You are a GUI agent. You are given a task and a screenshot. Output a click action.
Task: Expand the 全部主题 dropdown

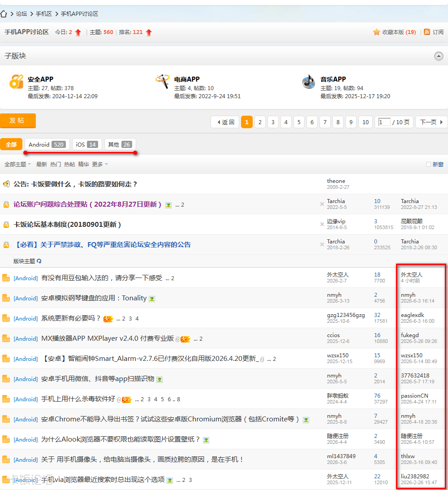click(17, 165)
